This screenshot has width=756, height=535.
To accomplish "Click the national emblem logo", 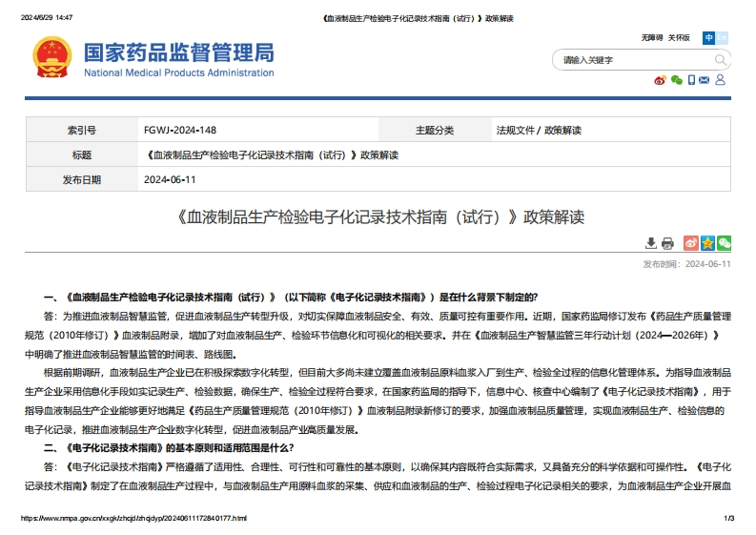I will pyautogui.click(x=52, y=57).
